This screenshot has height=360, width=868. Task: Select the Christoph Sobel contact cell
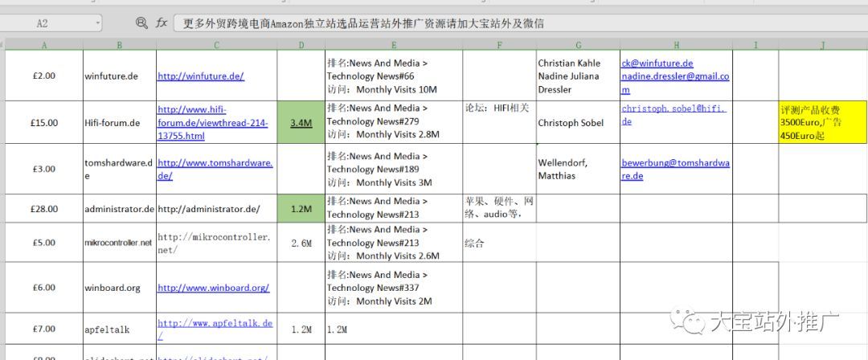[x=578, y=122]
